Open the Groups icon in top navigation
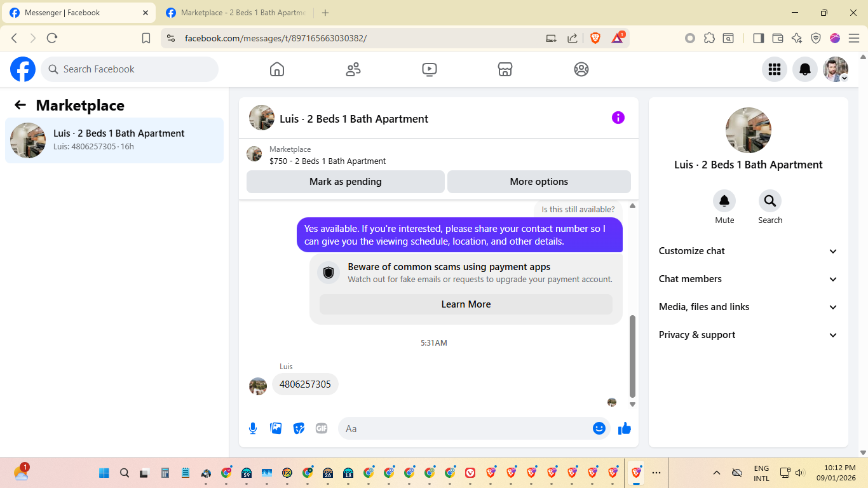This screenshot has width=868, height=488. (581, 69)
